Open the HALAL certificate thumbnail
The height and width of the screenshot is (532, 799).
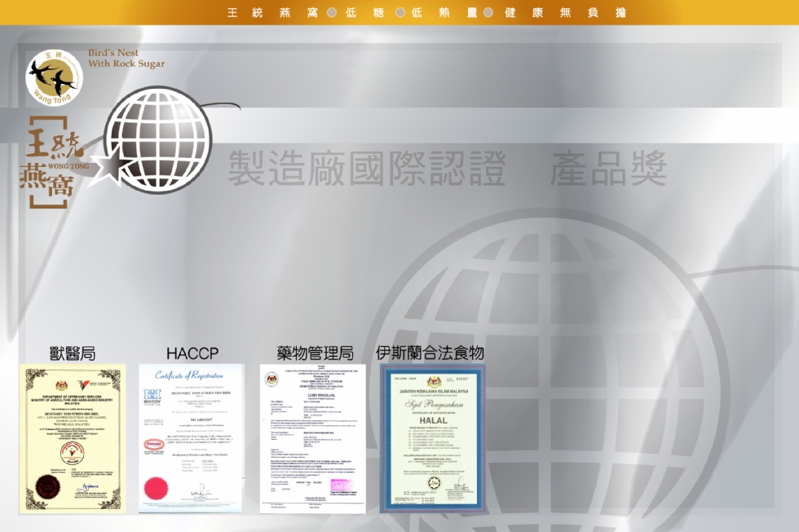pos(433,437)
